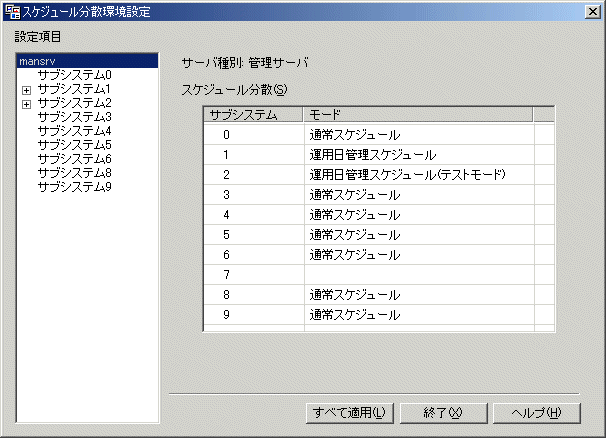Click the サブシステム column header
606x438 pixels.
(254, 114)
